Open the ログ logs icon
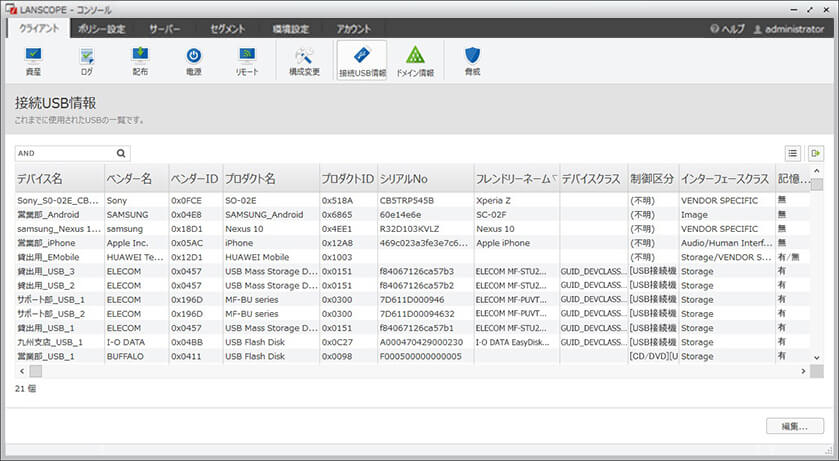 87,60
